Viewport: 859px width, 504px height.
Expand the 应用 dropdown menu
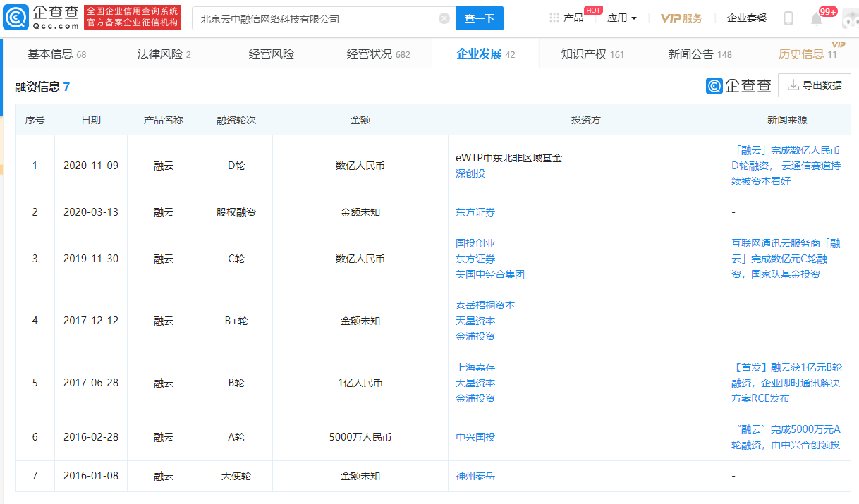(x=622, y=18)
